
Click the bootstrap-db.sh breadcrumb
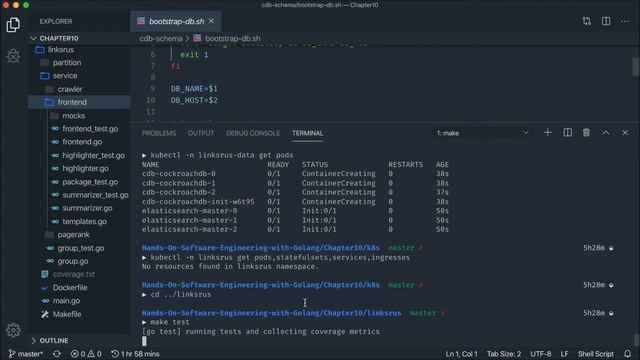233,39
